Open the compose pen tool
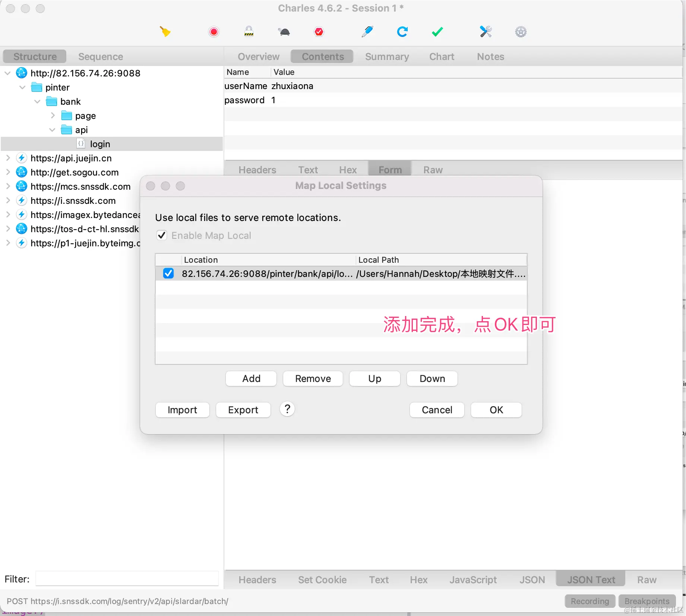686x616 pixels. coord(367,32)
